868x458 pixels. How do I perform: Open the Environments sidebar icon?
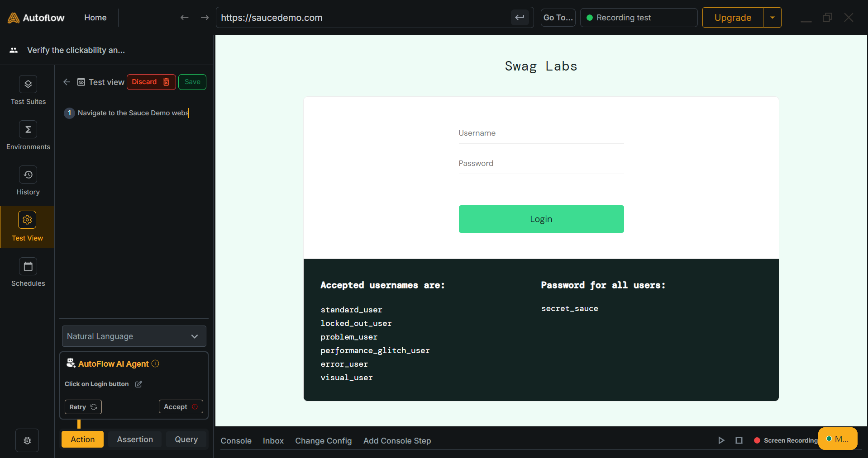click(28, 129)
